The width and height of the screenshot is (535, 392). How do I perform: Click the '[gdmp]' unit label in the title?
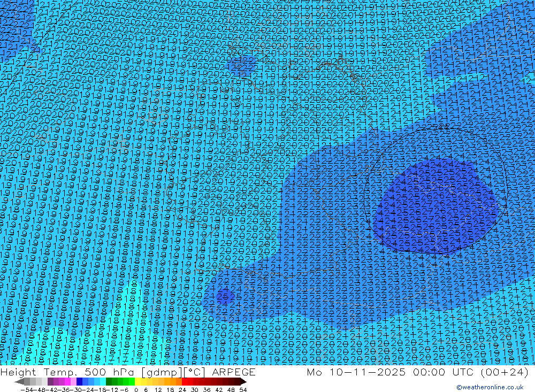(x=160, y=372)
